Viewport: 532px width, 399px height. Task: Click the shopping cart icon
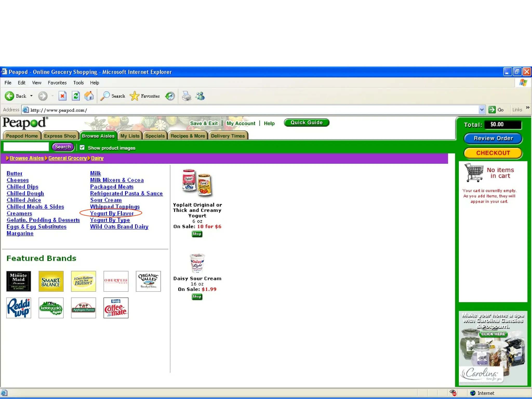(x=474, y=172)
